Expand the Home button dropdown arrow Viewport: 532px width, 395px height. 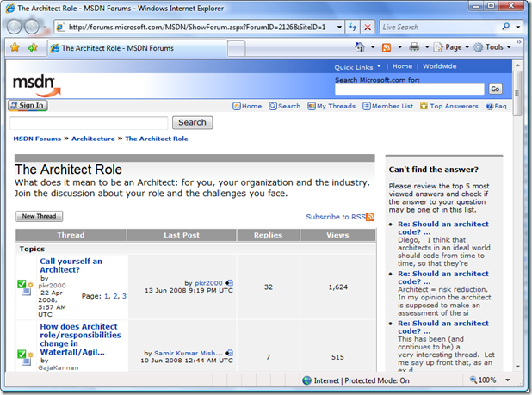[373, 47]
